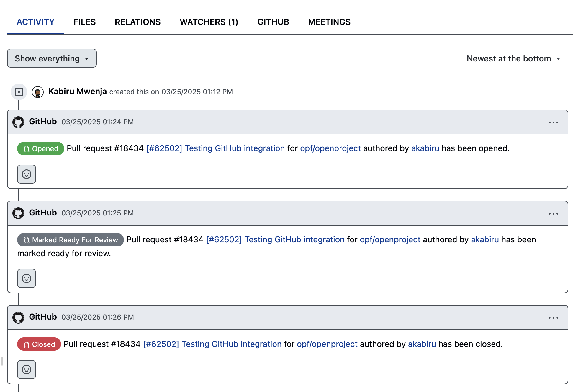Click akabiru author link in Ready For Review entry

pyautogui.click(x=485, y=239)
